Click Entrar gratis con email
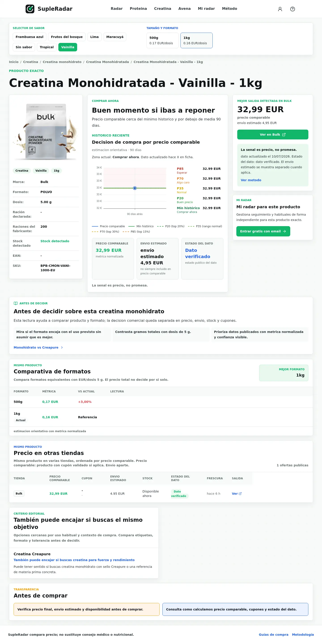Screen dimensions: 322x644 [x=263, y=231]
